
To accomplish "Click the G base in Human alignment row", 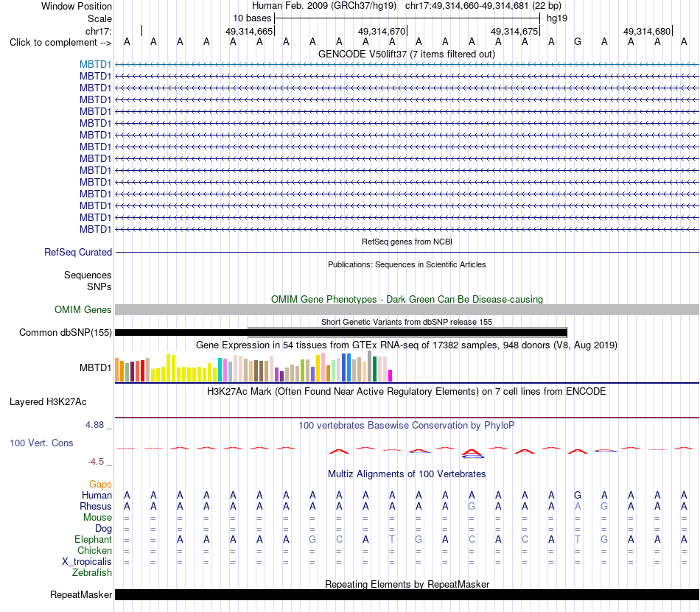I will point(578,495).
